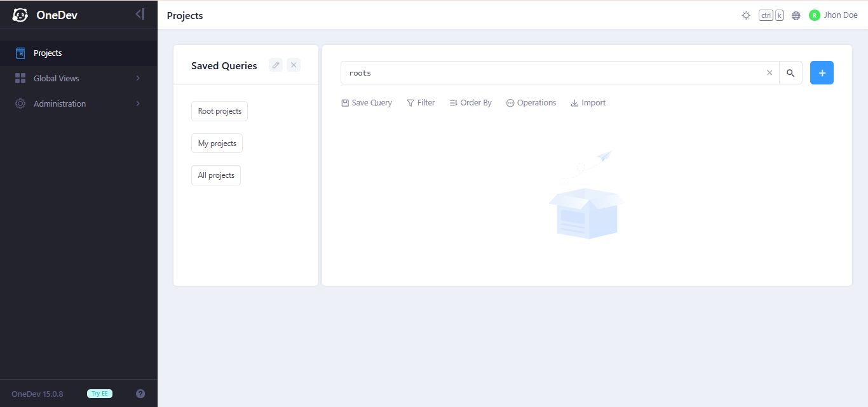The image size is (868, 407).
Task: Add a new project with plus button
Action: 822,73
